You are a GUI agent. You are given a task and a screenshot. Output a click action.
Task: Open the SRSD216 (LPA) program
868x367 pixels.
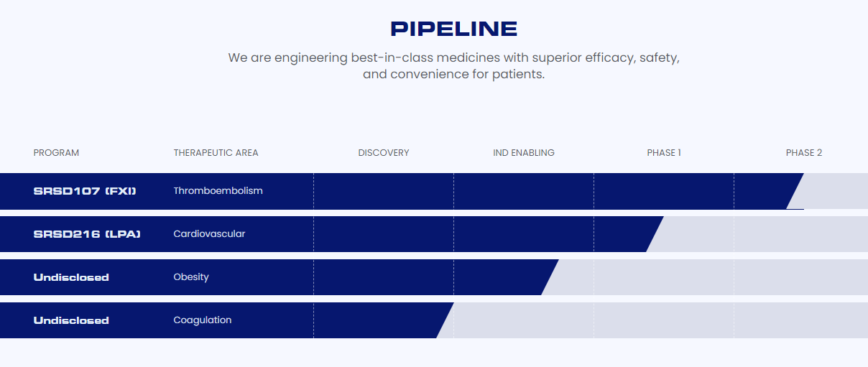[87, 234]
